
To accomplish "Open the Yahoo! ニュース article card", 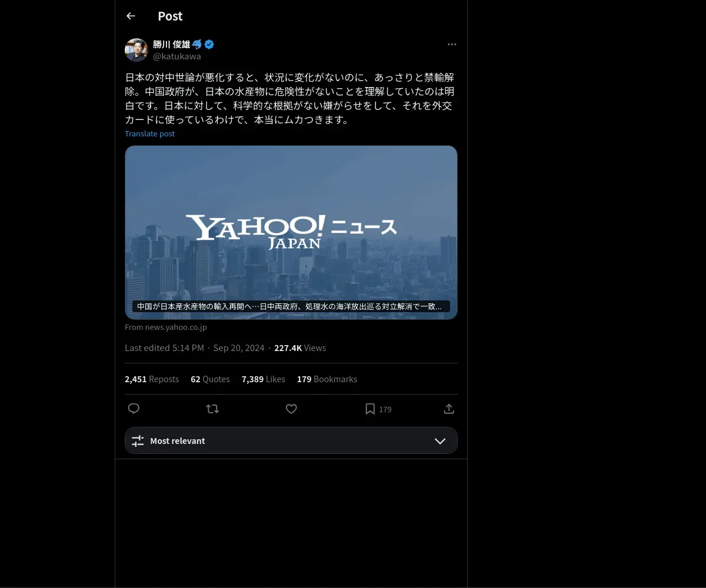I will point(291,232).
